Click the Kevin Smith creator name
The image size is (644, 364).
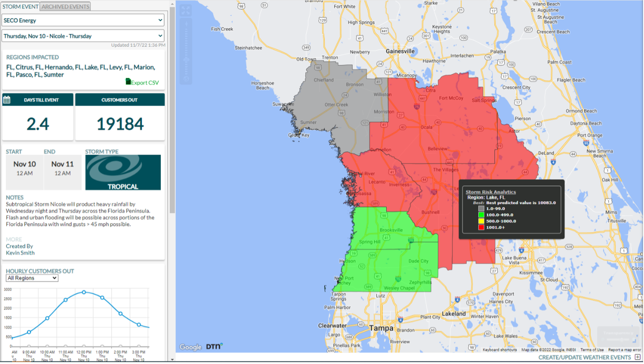click(x=20, y=253)
